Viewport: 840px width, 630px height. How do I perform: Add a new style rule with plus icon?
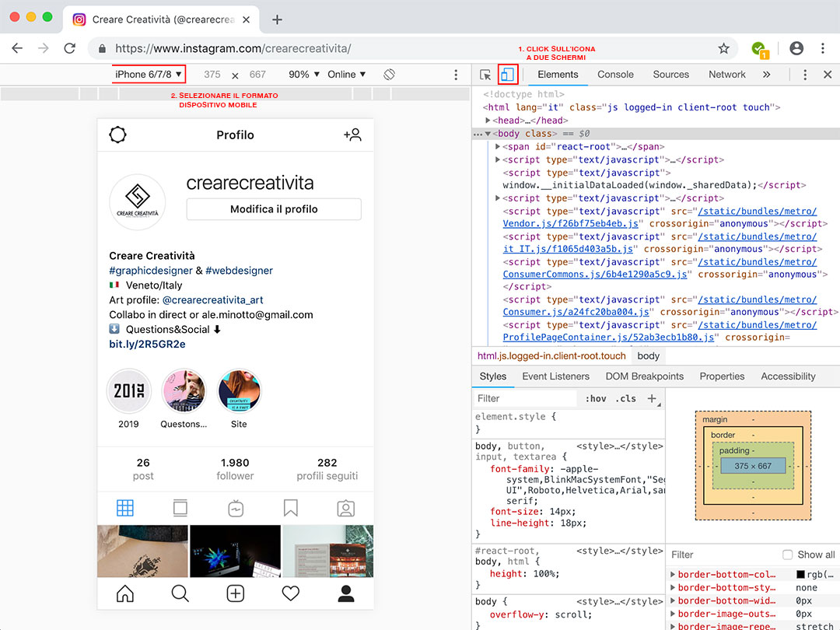pos(652,398)
